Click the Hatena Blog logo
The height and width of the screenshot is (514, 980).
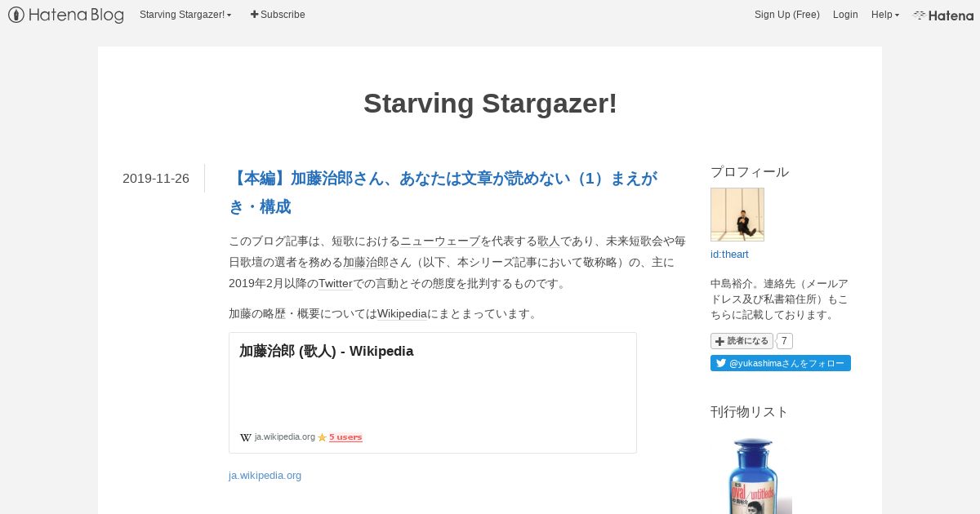coord(66,15)
